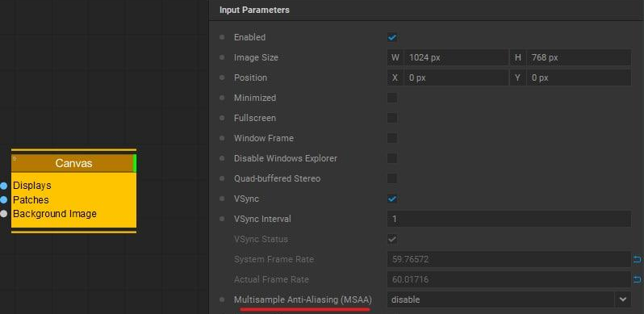Click the Displays label on Canvas node
The image size is (644, 314).
[32, 186]
